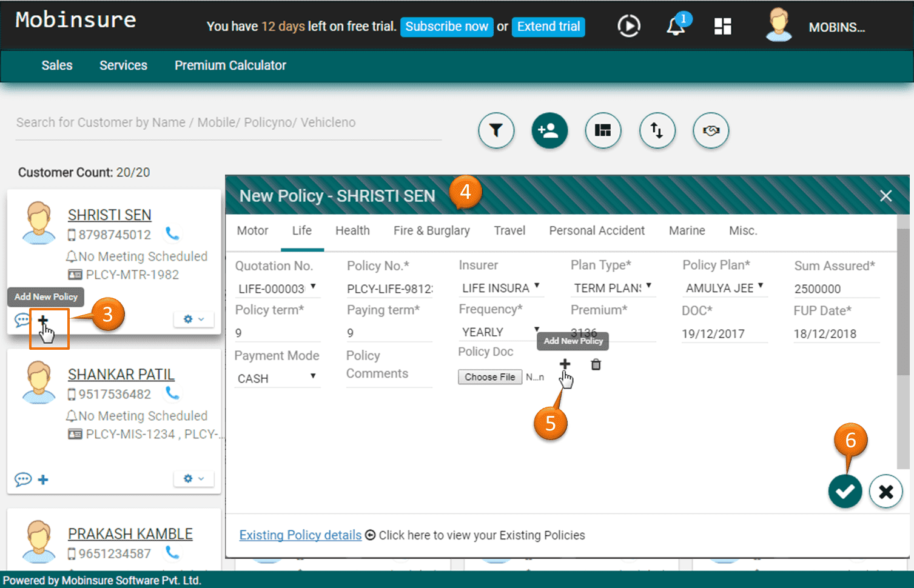
Task: Click the play video tutorial icon
Action: pos(629,26)
